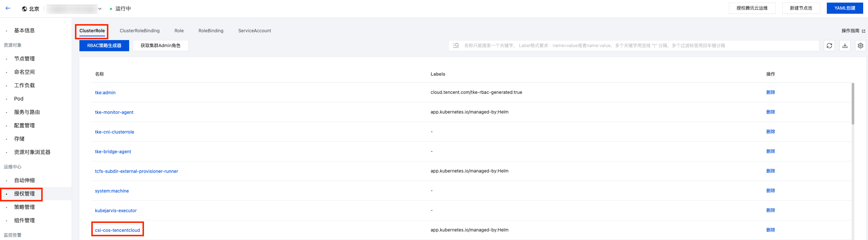Delete kubejarvis-executor via 删除
The image size is (868, 240).
770,210
